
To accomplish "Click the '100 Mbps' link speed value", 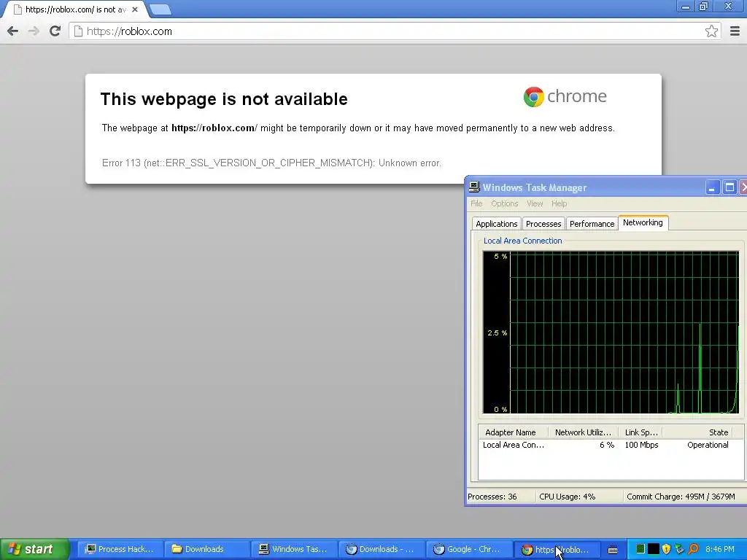I will pos(641,446).
